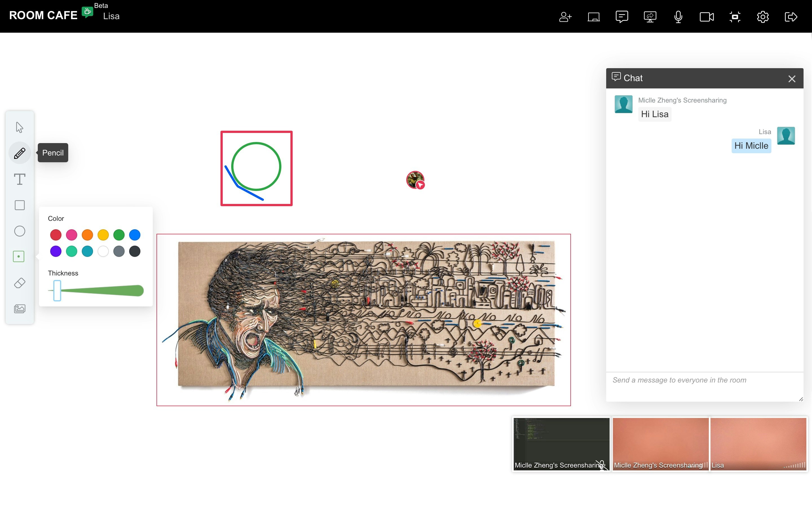
Task: Toggle the camera video icon
Action: (x=706, y=17)
